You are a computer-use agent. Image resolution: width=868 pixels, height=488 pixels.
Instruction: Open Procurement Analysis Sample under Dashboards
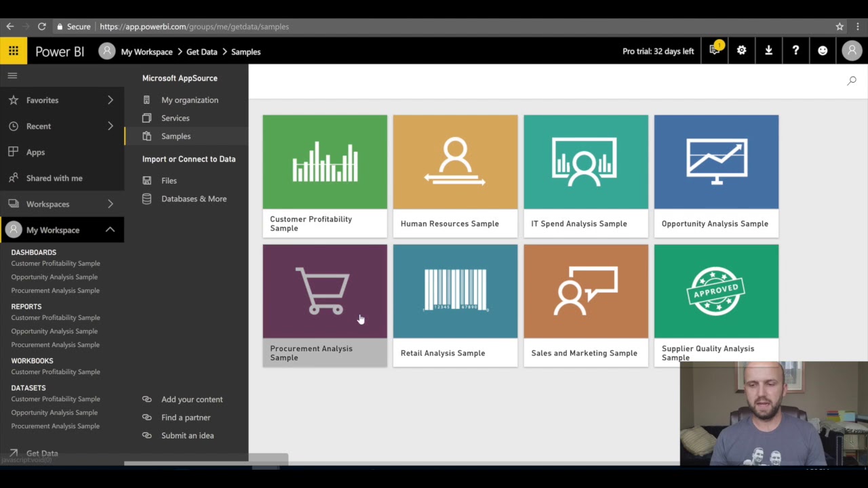pos(56,290)
